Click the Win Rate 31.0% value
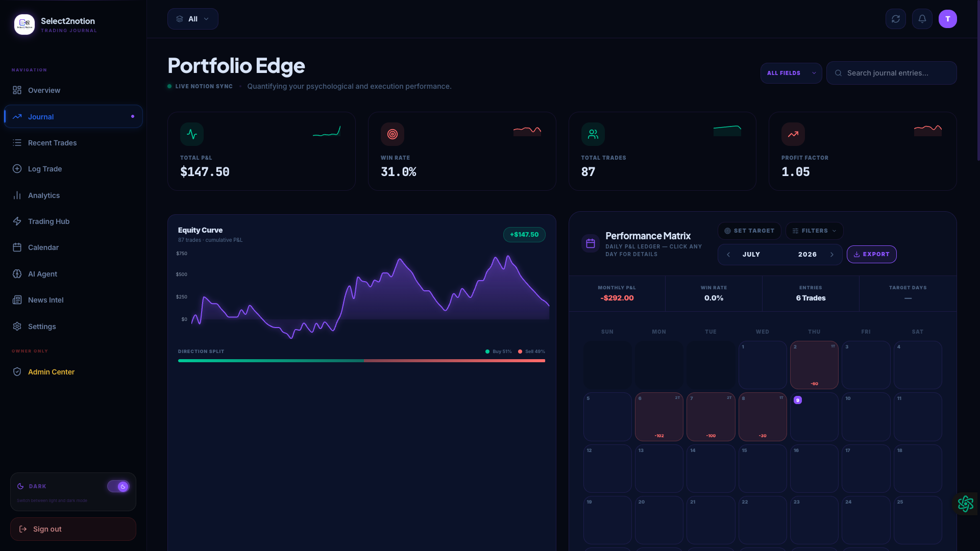 click(399, 172)
